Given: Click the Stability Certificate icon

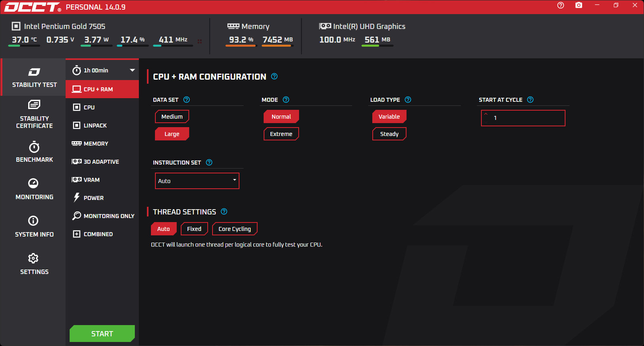Looking at the screenshot, I should [34, 105].
